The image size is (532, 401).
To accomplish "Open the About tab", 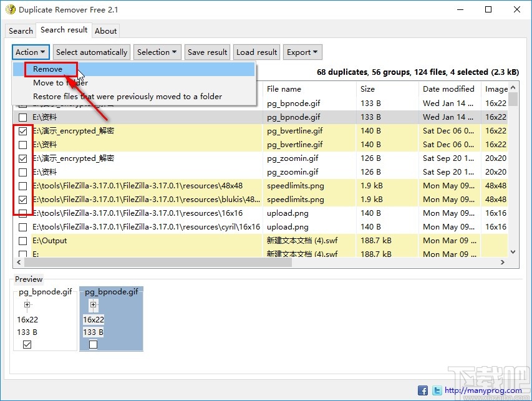I will point(106,31).
